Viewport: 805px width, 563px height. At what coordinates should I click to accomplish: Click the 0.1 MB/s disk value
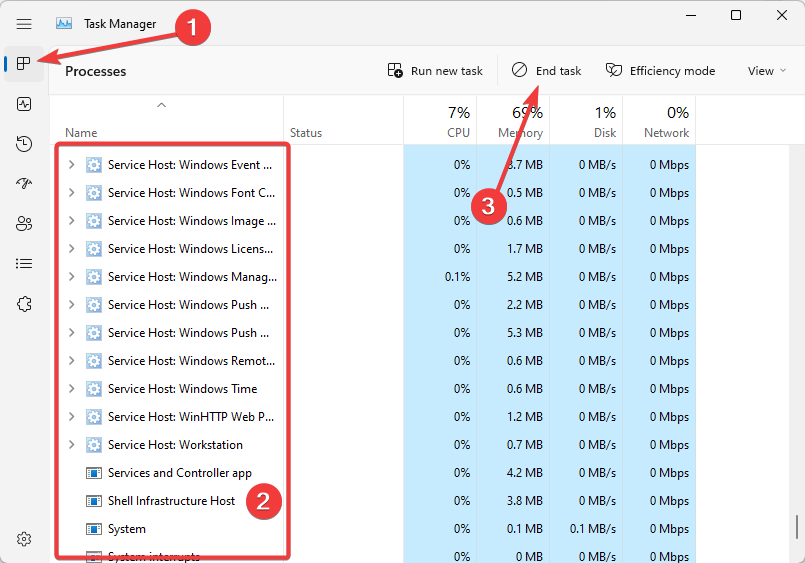pyautogui.click(x=593, y=529)
